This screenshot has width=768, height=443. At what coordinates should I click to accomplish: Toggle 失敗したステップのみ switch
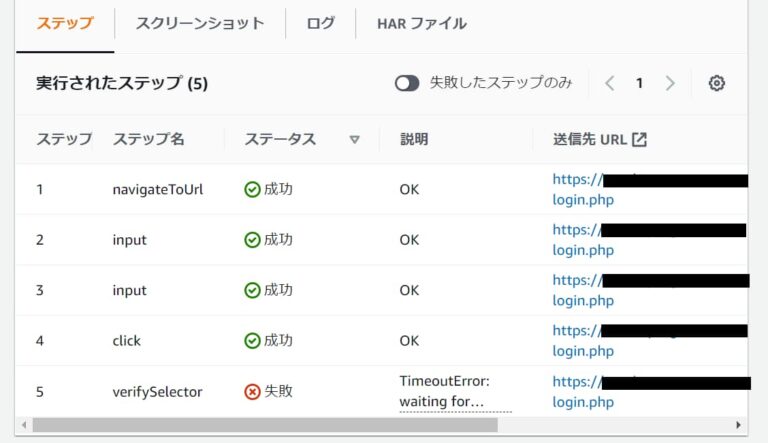tap(407, 83)
